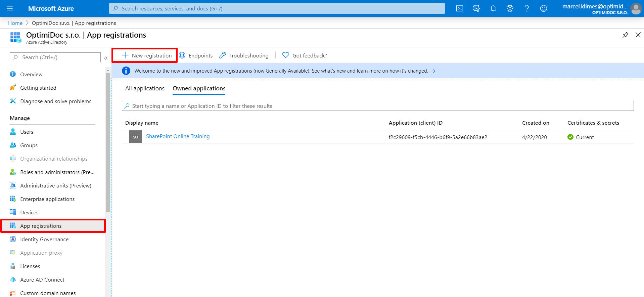Open portal settings gear
The width and height of the screenshot is (644, 297).
click(x=510, y=8)
